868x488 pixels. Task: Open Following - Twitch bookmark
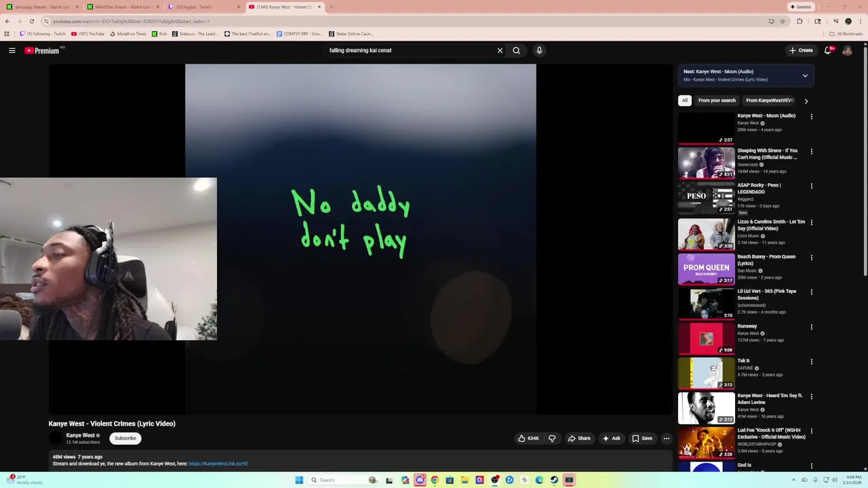pyautogui.click(x=43, y=34)
